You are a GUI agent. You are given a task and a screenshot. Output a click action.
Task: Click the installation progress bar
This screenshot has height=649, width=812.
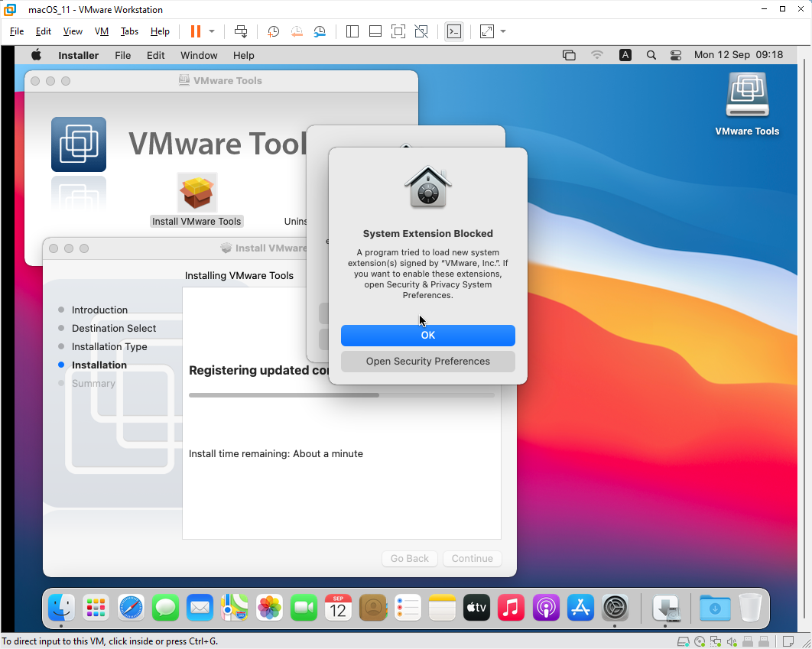click(342, 395)
